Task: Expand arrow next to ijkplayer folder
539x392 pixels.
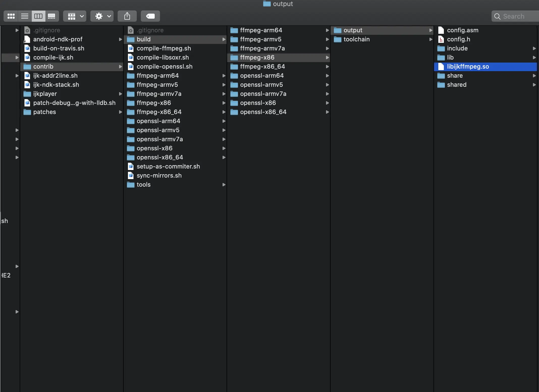Action: coord(120,94)
